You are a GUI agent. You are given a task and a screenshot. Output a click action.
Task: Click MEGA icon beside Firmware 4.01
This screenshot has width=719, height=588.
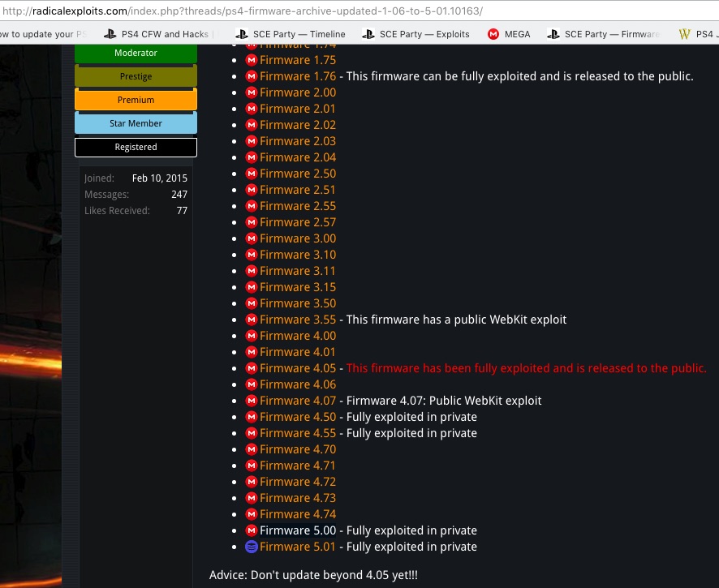(252, 352)
